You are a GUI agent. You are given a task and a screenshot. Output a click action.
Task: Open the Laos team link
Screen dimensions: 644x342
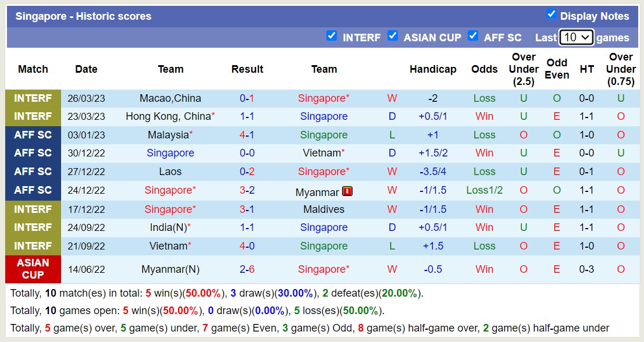pyautogui.click(x=170, y=172)
